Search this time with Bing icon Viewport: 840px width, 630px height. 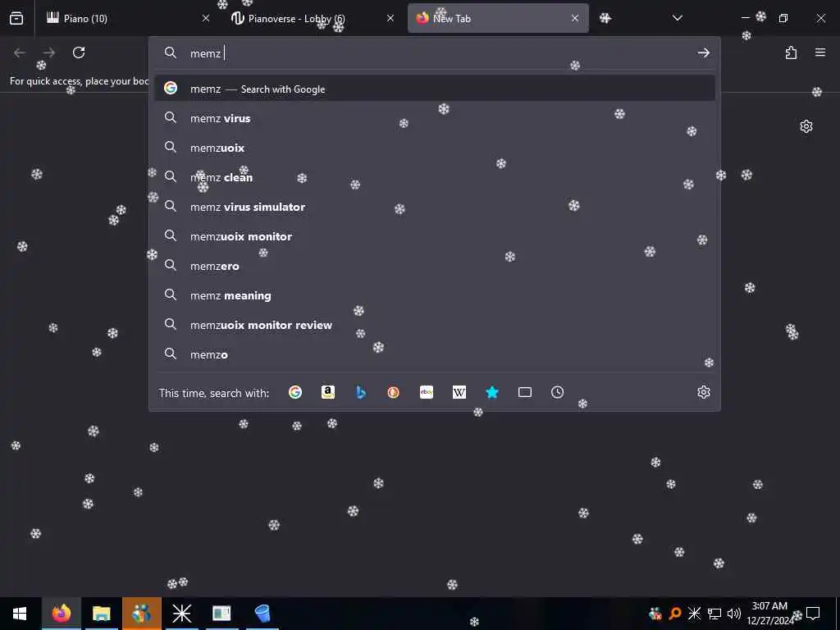point(361,392)
